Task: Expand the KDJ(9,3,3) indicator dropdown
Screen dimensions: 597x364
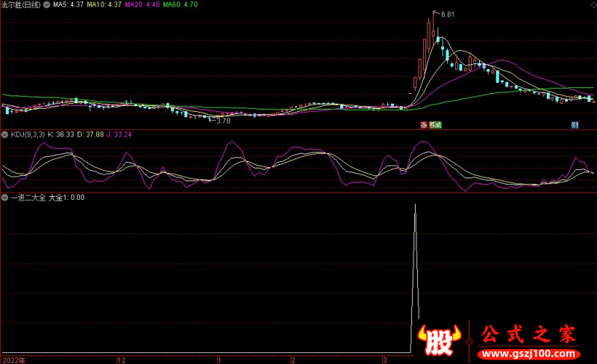Action: pyautogui.click(x=4, y=135)
